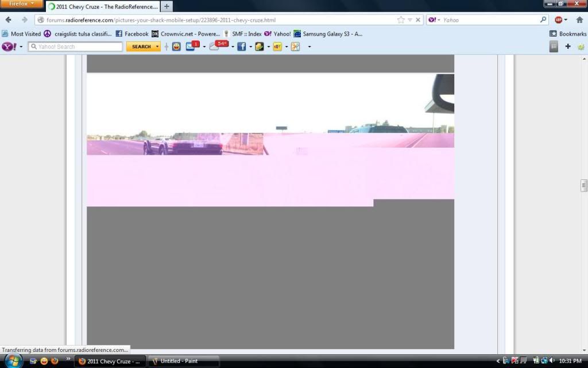Click the Firefox home icon

point(579,20)
